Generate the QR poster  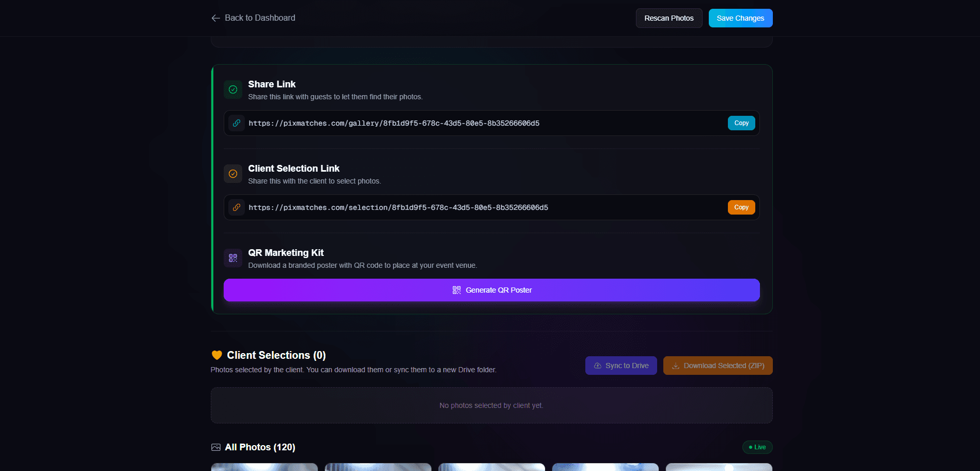tap(491, 290)
